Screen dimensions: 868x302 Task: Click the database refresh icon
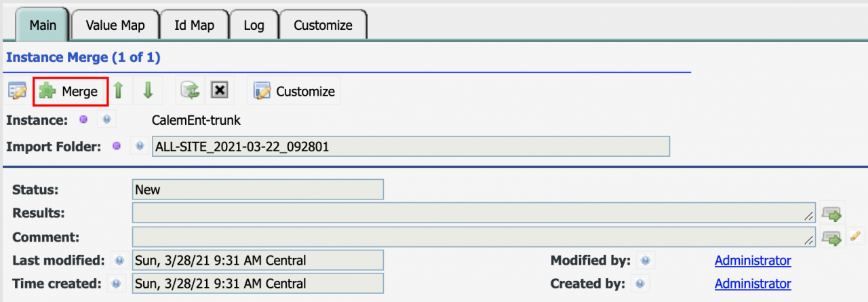[189, 91]
